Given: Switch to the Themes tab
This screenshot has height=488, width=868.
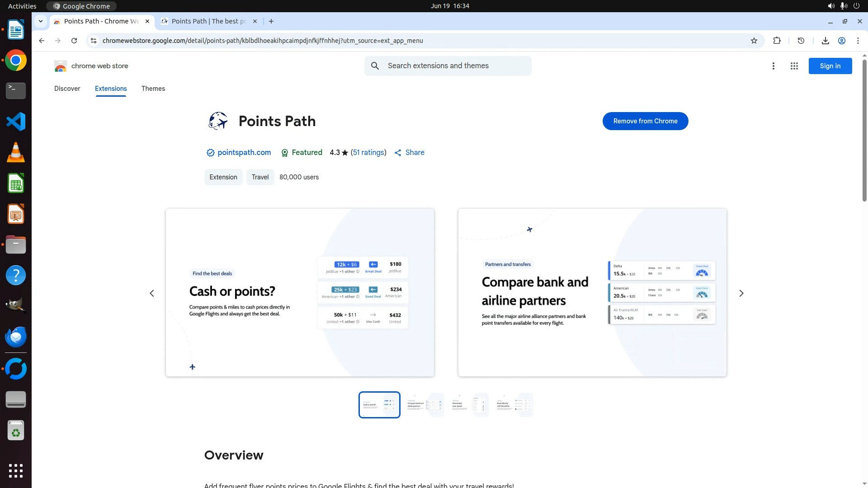Looking at the screenshot, I should 153,89.
